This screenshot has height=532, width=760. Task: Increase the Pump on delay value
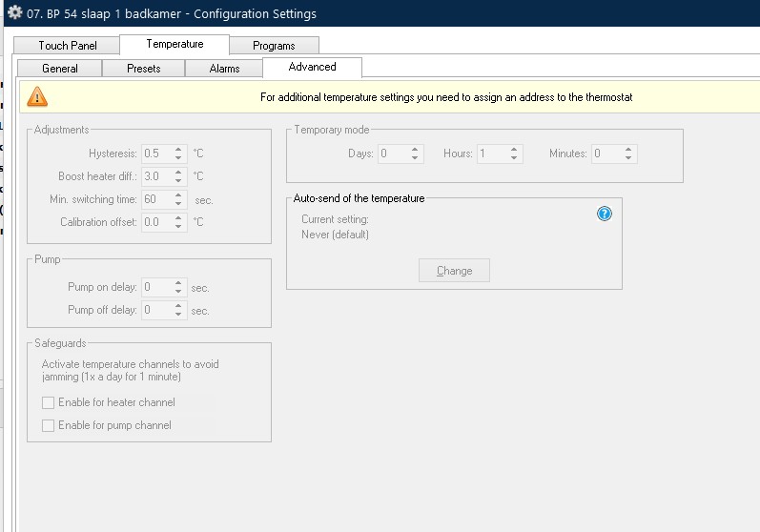[178, 282]
